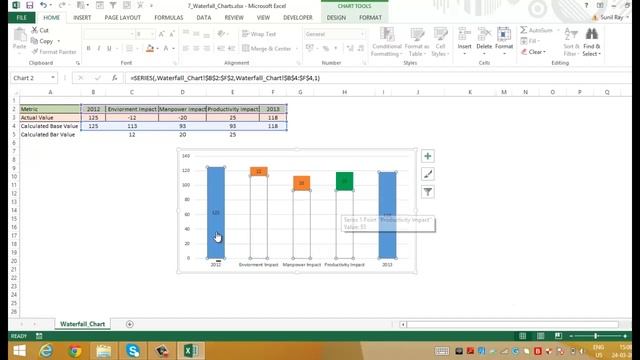Click the Chart Filters funnel button
This screenshot has height=360, width=640.
[427, 192]
